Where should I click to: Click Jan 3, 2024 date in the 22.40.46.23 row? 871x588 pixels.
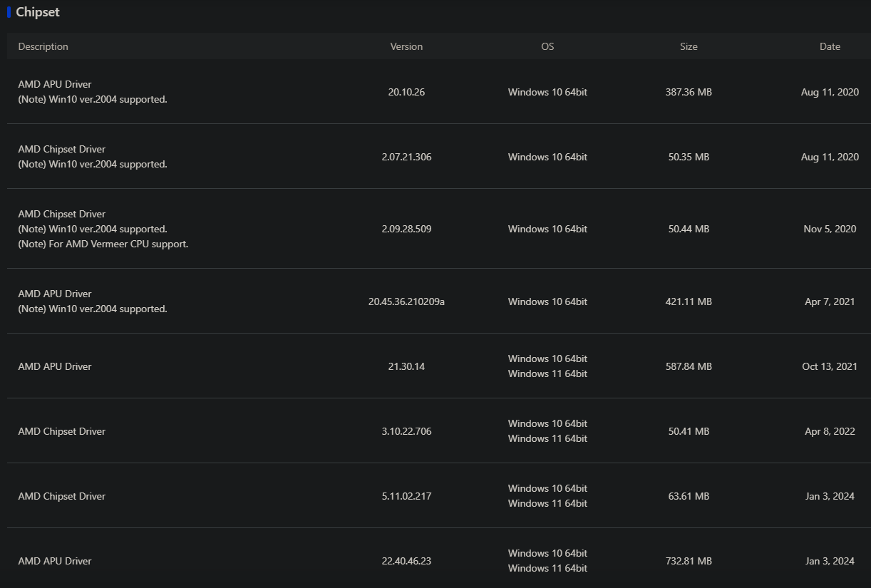point(830,561)
